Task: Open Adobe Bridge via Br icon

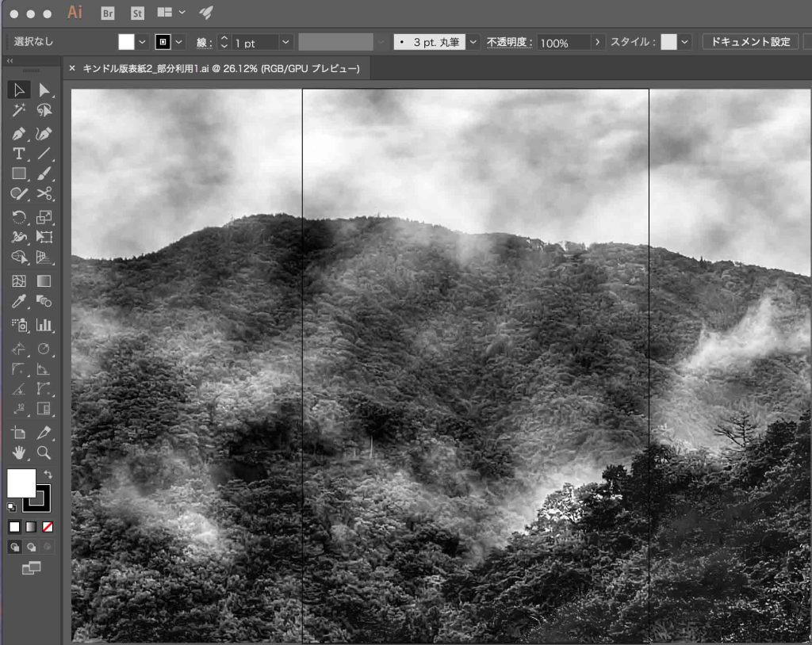Action: pos(108,13)
